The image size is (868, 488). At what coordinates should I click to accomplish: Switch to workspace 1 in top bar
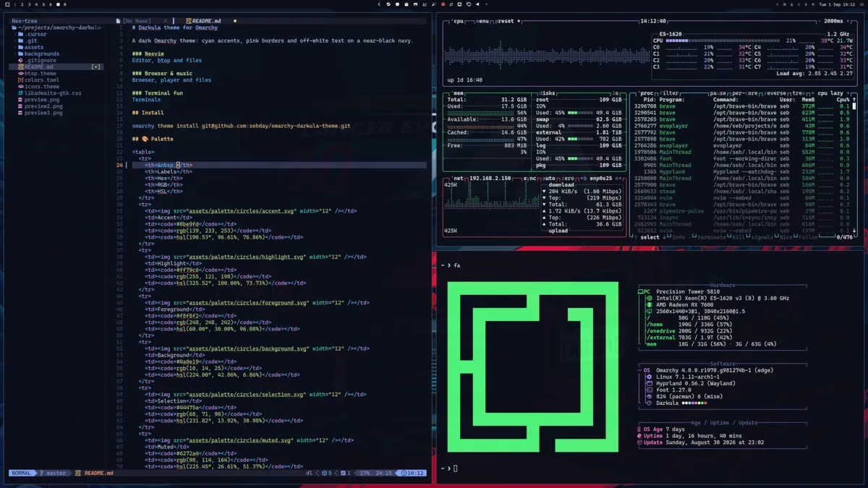click(x=14, y=4)
